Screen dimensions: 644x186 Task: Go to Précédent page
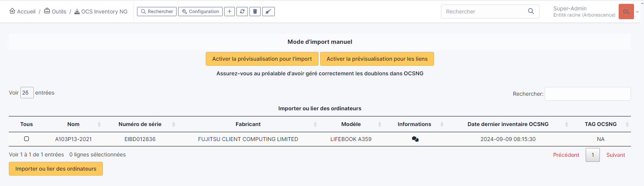point(566,155)
